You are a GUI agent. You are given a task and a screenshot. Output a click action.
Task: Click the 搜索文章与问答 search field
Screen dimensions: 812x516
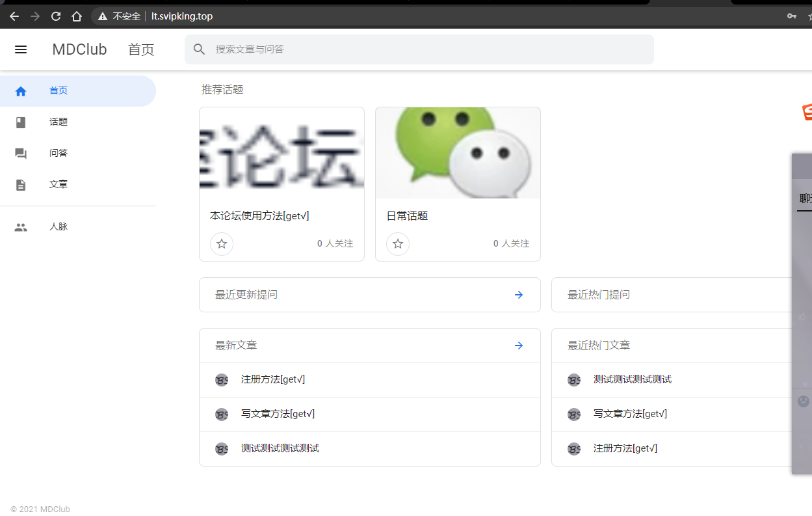[x=419, y=49]
